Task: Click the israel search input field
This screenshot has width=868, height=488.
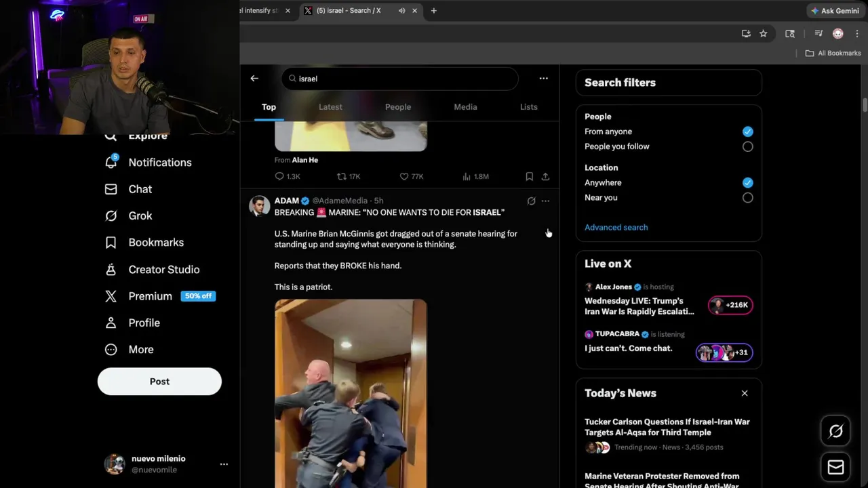Action: tap(400, 79)
